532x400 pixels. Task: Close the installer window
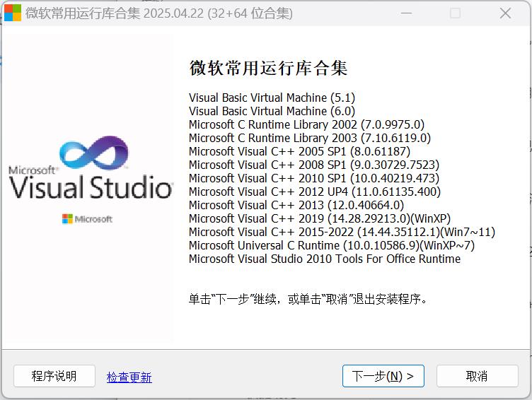[505, 13]
